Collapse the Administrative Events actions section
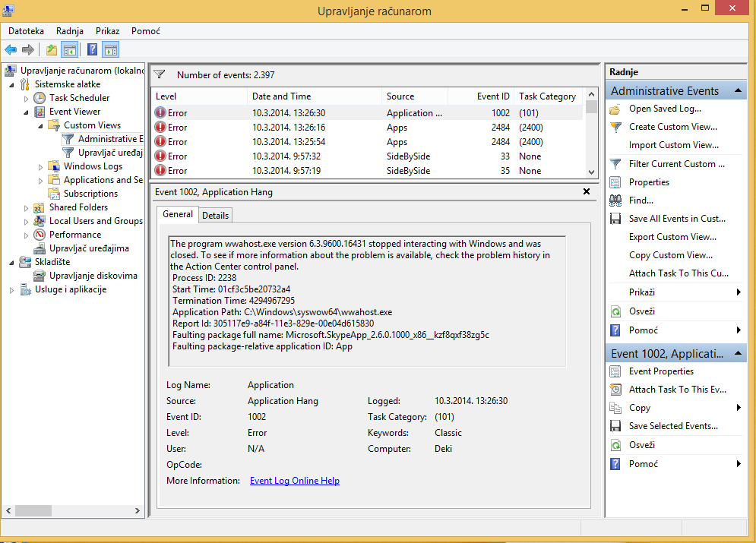 pos(737,91)
